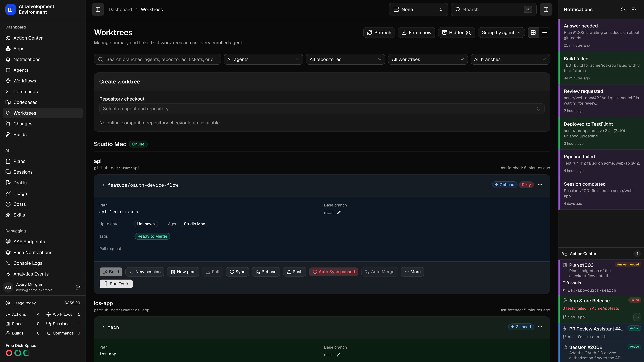Switch to grid view of worktrees
Screen dimensions: 644x362
[x=533, y=33]
